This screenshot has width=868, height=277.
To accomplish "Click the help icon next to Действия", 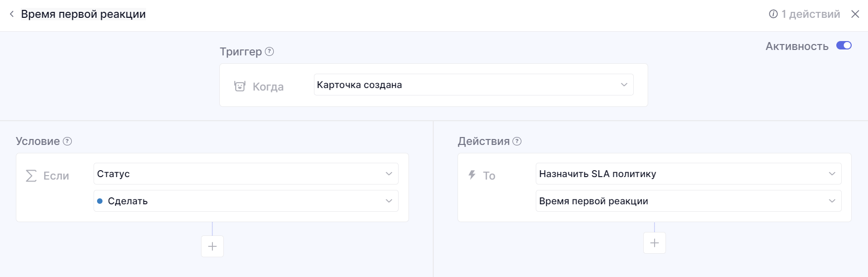I will click(517, 141).
